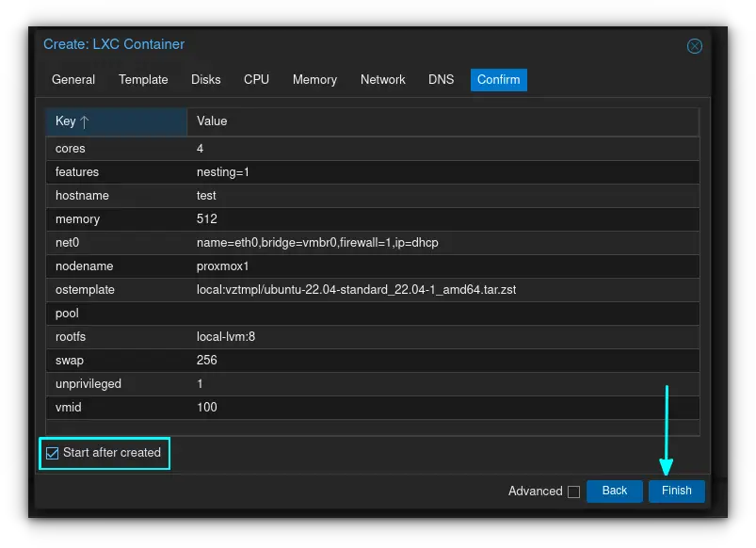Click the hostname value test

pos(206,196)
